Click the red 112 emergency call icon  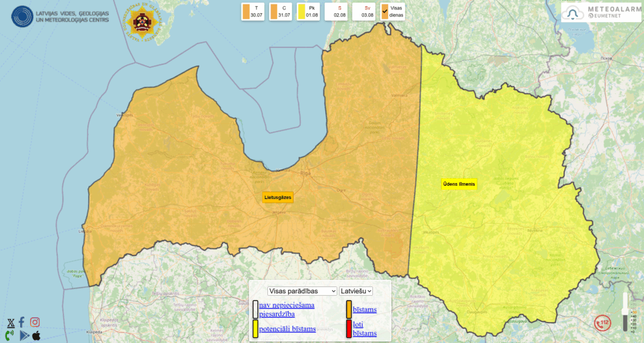click(602, 323)
